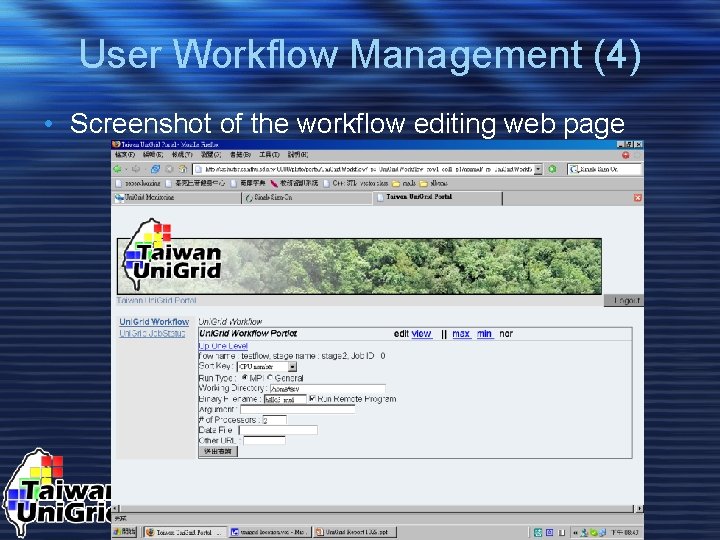Click the Argument input field
Image resolution: width=720 pixels, height=540 pixels.
(298, 409)
